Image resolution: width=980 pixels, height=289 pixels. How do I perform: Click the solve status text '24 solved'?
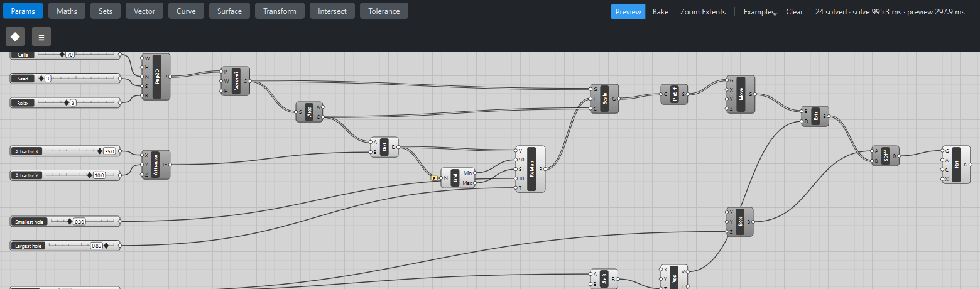pyautogui.click(x=831, y=12)
